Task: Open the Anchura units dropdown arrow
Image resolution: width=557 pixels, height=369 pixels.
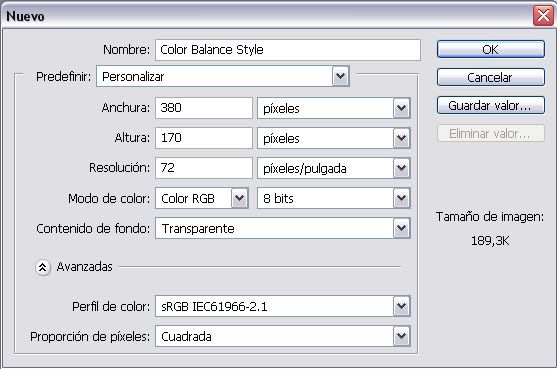Action: 402,108
